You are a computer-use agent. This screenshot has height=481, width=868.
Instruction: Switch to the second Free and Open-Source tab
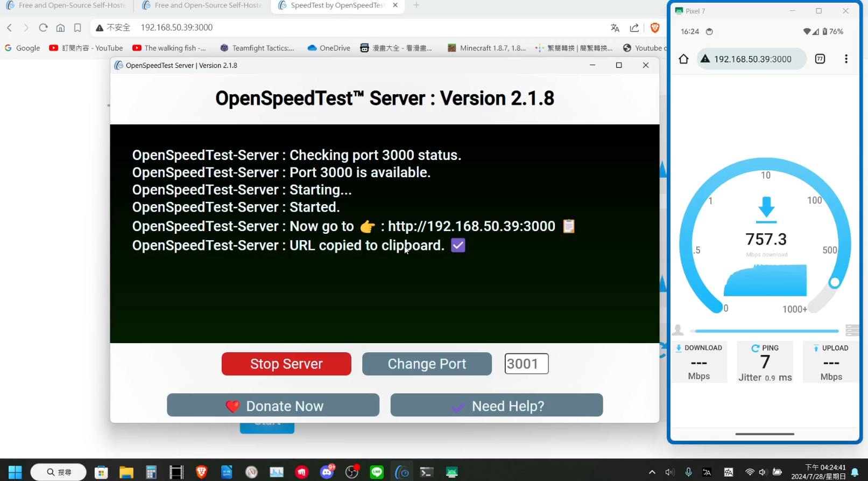[x=202, y=5]
